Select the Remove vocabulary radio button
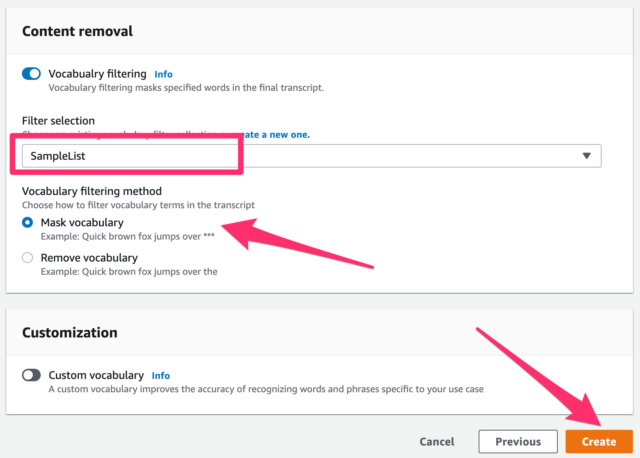Viewport: 640px width, 458px height. 27,258
